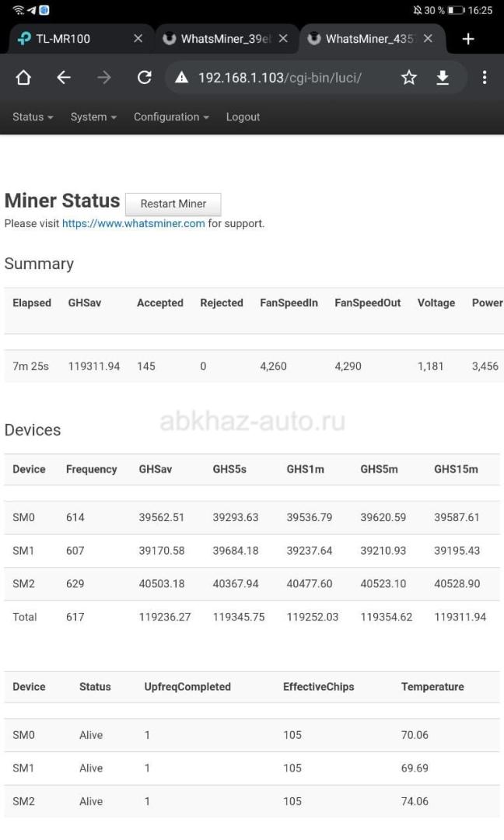Expand the System dropdown menu
The height and width of the screenshot is (840, 504).
93,117
